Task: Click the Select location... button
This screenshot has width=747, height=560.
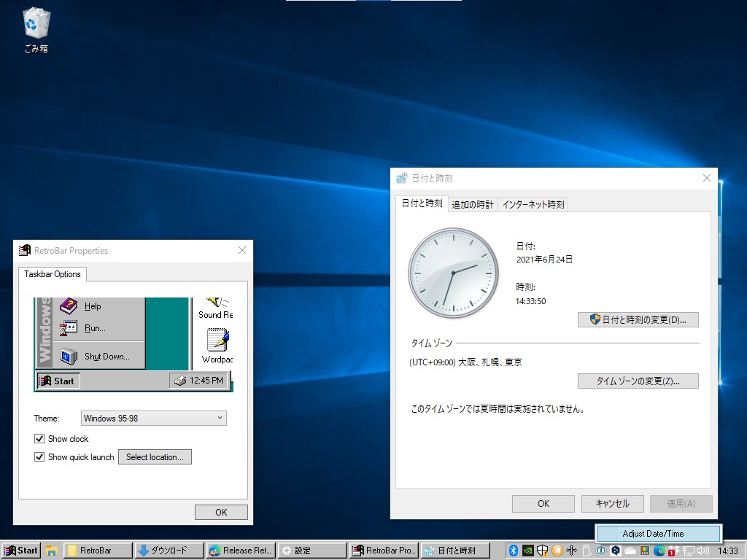Action: pos(155,456)
